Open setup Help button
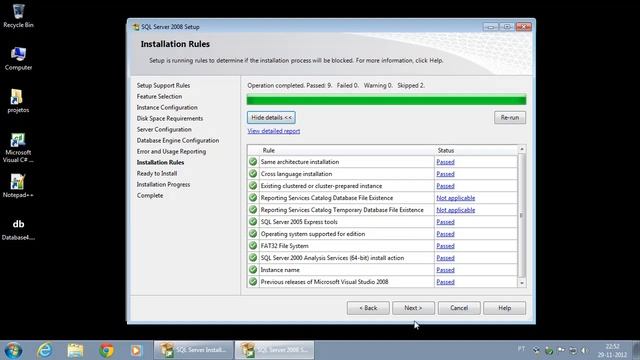The width and height of the screenshot is (640, 360). pos(504,308)
